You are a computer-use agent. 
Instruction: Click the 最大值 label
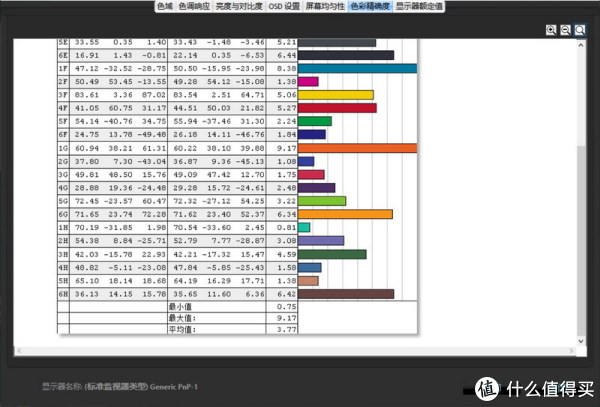click(182, 318)
